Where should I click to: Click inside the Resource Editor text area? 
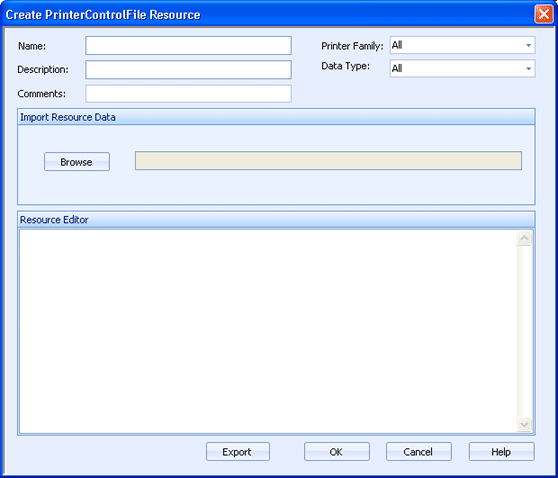pyautogui.click(x=268, y=331)
